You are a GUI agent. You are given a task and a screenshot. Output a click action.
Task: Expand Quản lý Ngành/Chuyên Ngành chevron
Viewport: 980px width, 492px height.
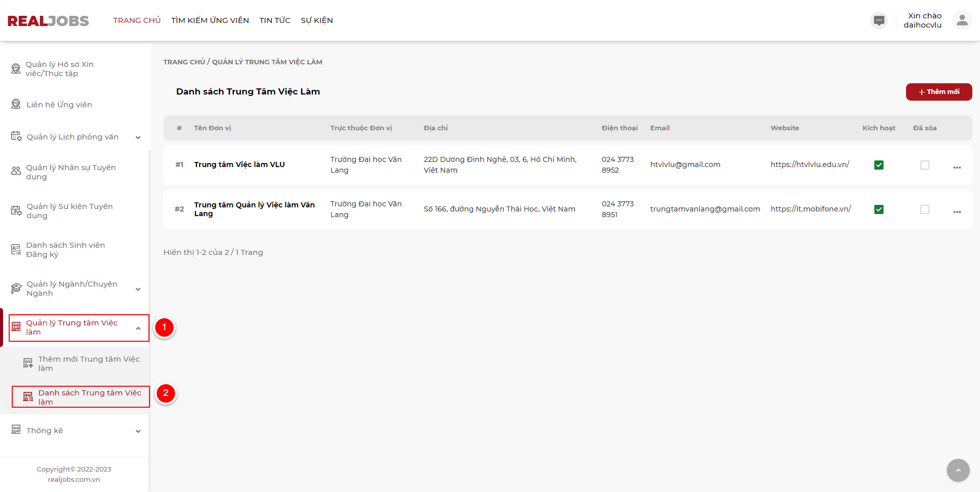click(x=138, y=289)
